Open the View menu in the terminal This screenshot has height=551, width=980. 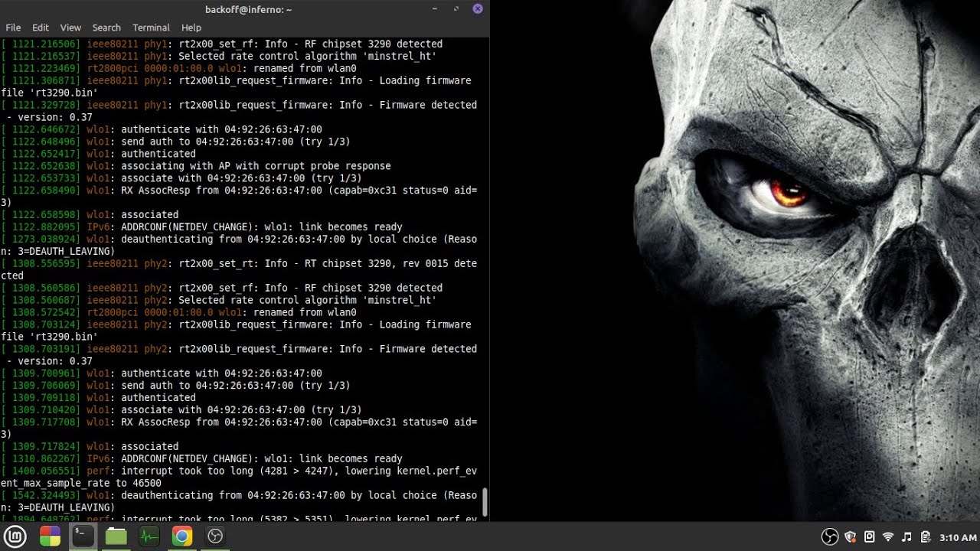pos(70,28)
